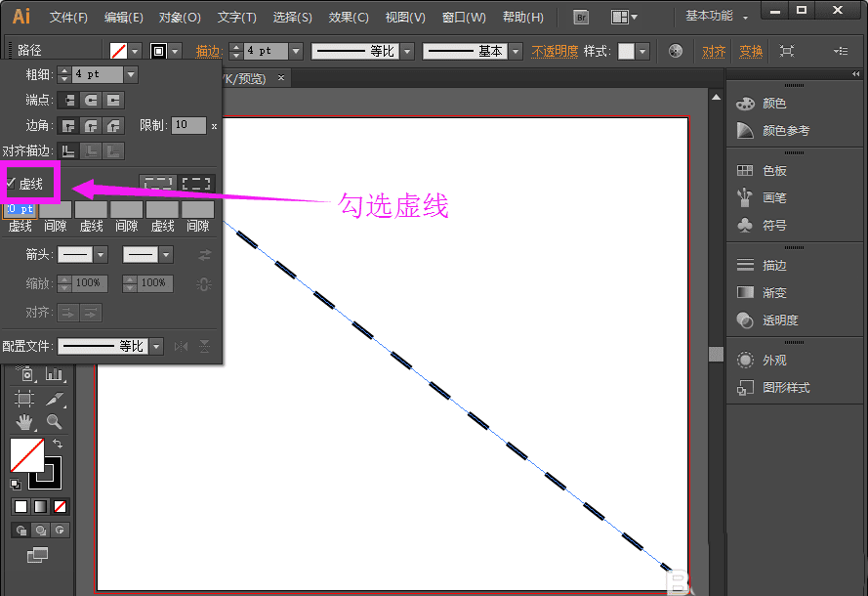
Task: Open the 效果(C) menu
Action: [349, 18]
